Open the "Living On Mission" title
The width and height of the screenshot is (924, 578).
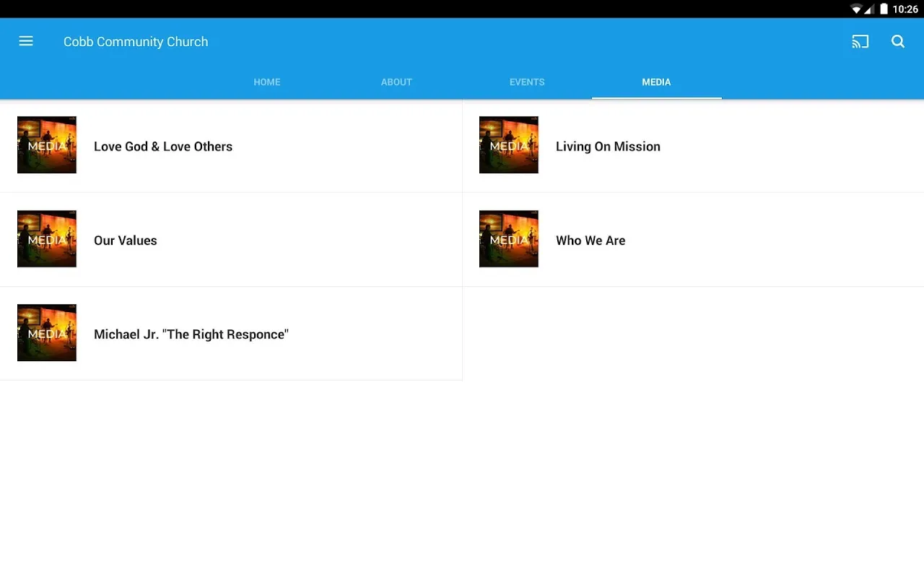(x=608, y=147)
